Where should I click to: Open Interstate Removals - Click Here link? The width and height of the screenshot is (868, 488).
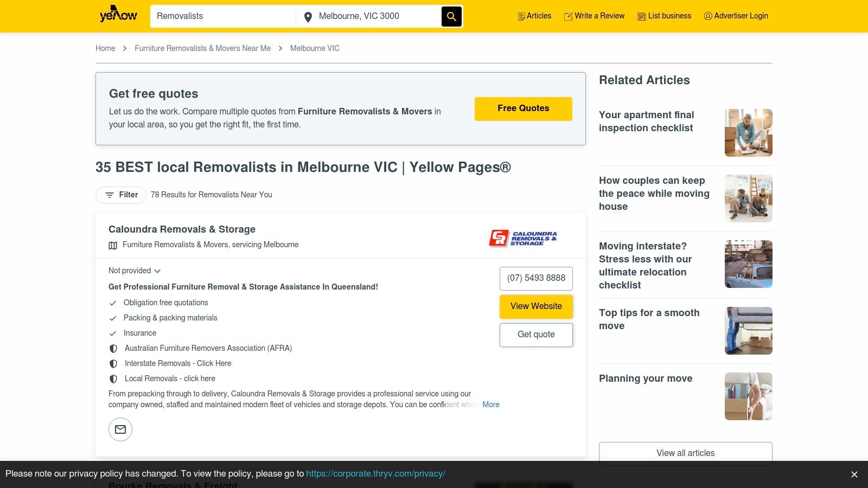(x=178, y=363)
